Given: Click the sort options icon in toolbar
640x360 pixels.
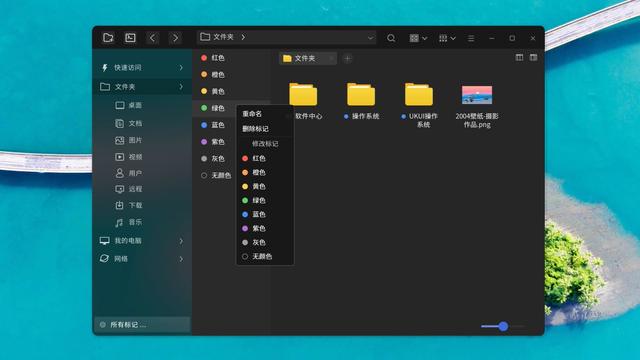Looking at the screenshot, I should [x=443, y=38].
